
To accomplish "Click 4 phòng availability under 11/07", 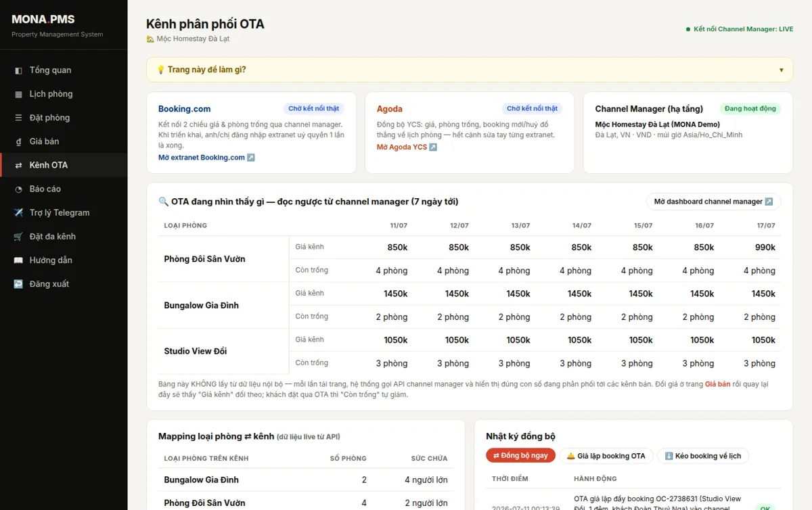I will (x=392, y=271).
